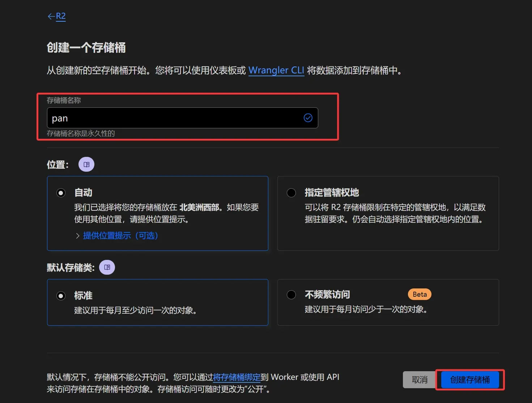Viewport: 532px width, 403px height.
Task: Select the 指定管辖权地 radio button
Action: (291, 193)
